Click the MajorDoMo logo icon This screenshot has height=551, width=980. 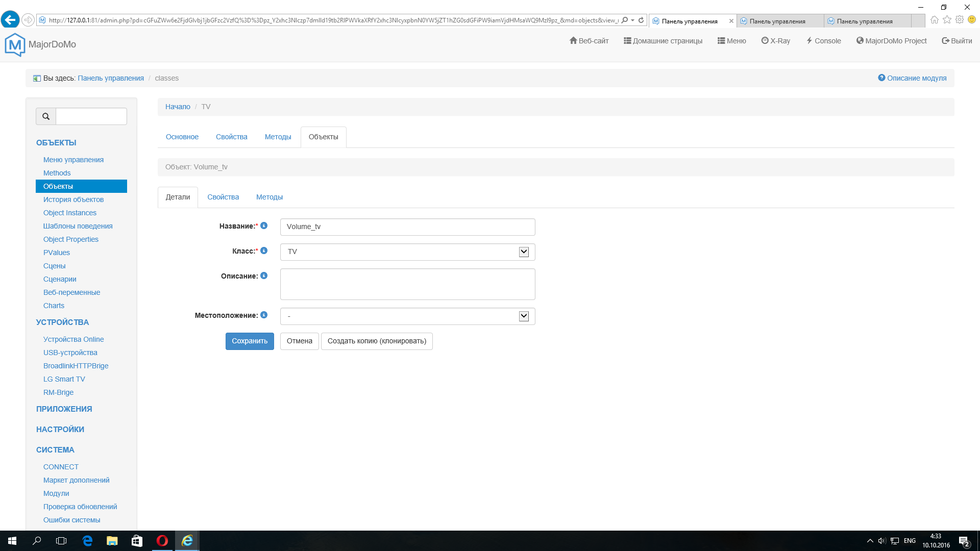pyautogui.click(x=15, y=44)
